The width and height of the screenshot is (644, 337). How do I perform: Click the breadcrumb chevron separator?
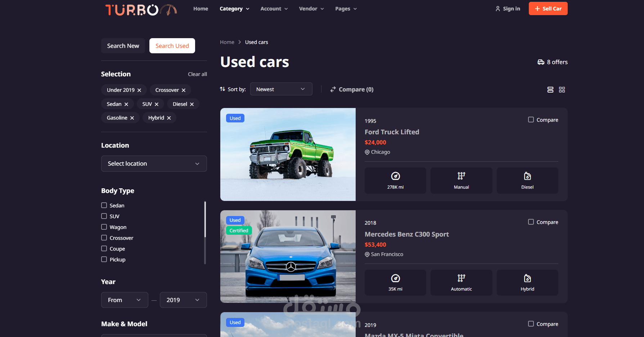click(240, 42)
